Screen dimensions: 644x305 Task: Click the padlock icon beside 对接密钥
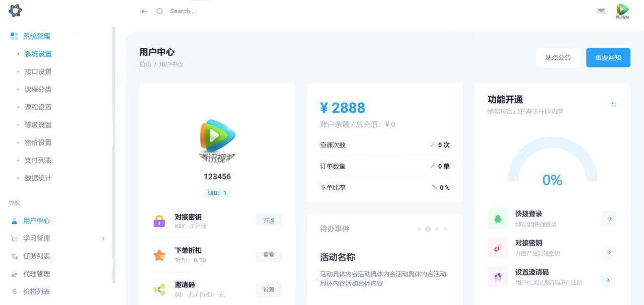(158, 221)
